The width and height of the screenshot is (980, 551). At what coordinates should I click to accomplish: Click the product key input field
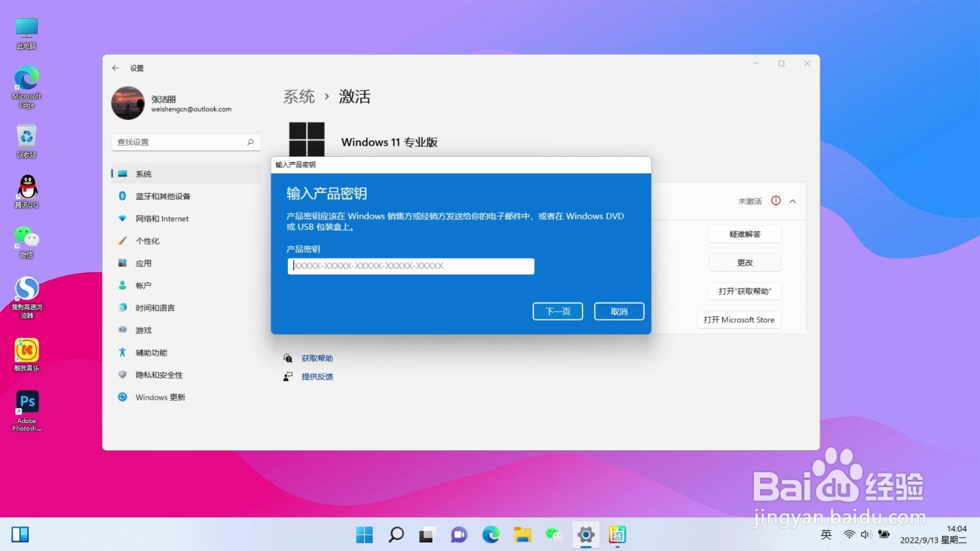tap(411, 266)
